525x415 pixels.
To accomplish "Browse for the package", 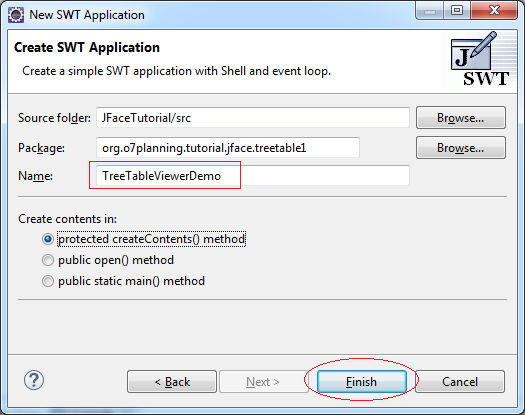I will click(461, 148).
